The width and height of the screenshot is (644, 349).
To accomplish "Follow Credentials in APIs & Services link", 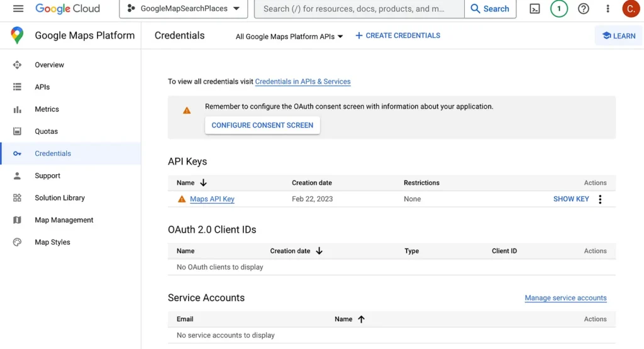I will click(303, 82).
